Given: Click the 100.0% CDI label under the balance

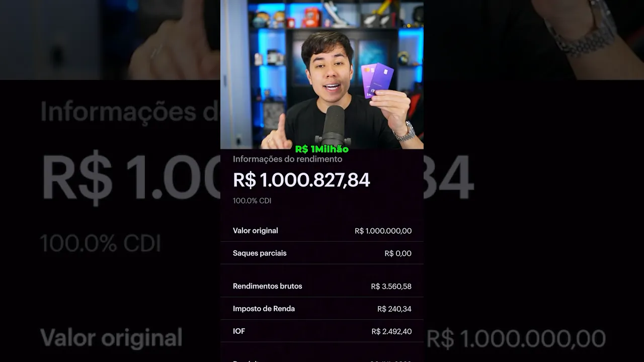Looking at the screenshot, I should click(x=252, y=201).
